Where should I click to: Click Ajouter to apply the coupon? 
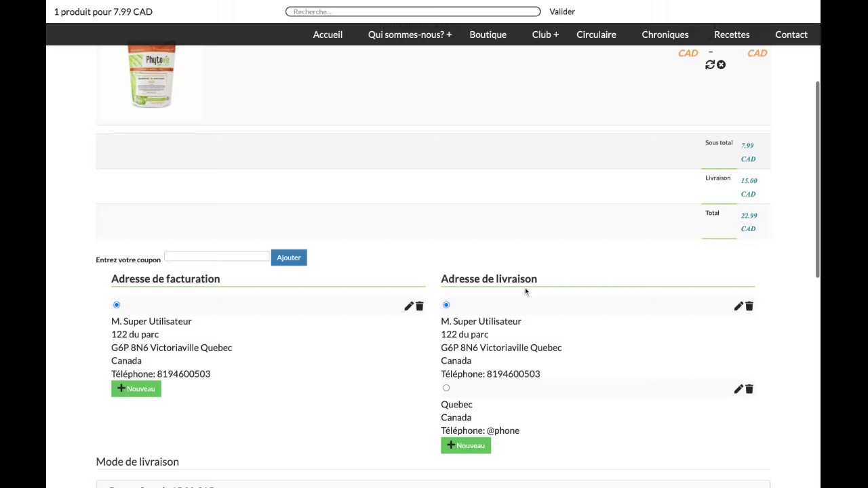(289, 258)
